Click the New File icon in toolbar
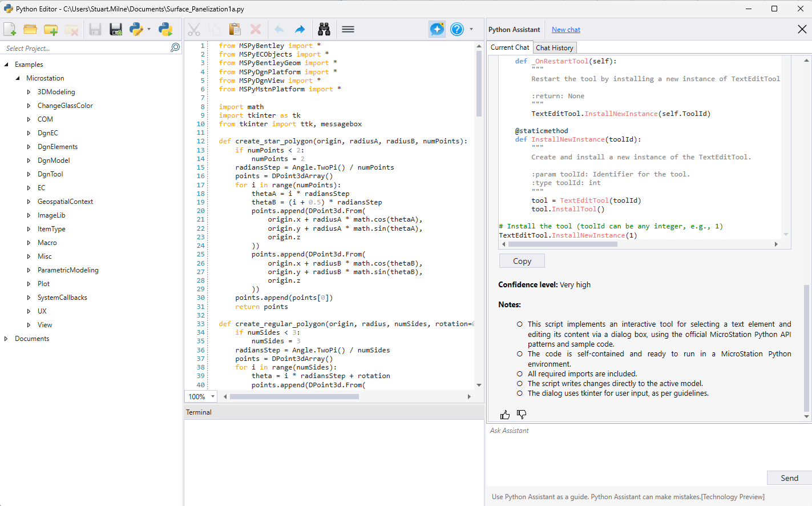This screenshot has width=812, height=506. pyautogui.click(x=10, y=30)
